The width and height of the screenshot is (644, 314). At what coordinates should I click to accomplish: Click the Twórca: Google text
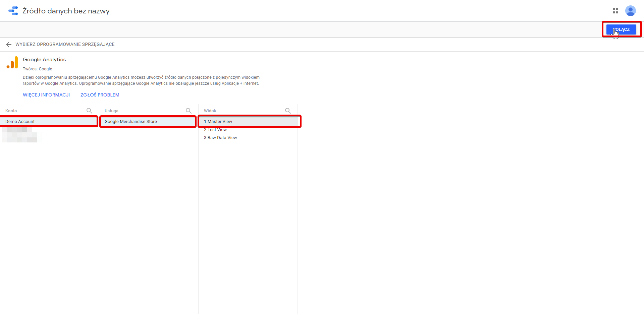38,69
